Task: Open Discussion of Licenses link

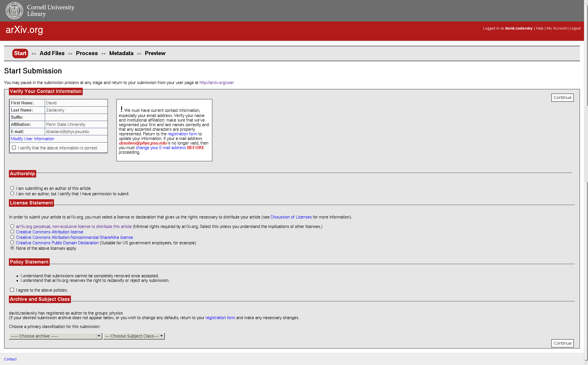Action: [x=291, y=217]
